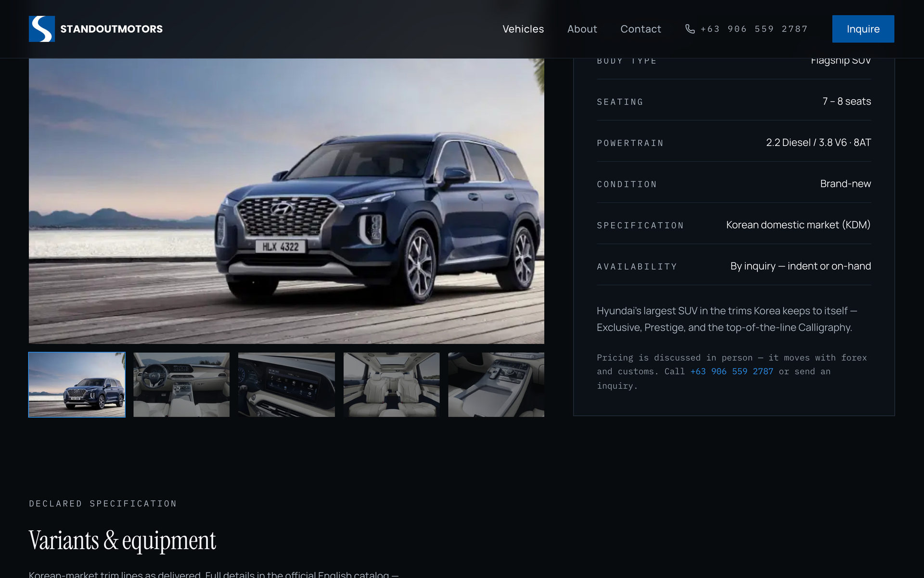Click the SPECIFICATION label in the panel
924x578 pixels.
pyautogui.click(x=640, y=225)
